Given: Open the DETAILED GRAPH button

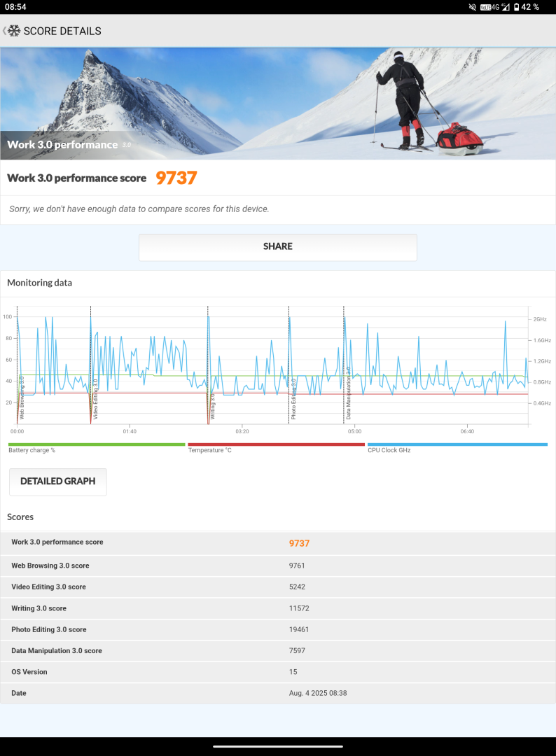Looking at the screenshot, I should point(58,482).
